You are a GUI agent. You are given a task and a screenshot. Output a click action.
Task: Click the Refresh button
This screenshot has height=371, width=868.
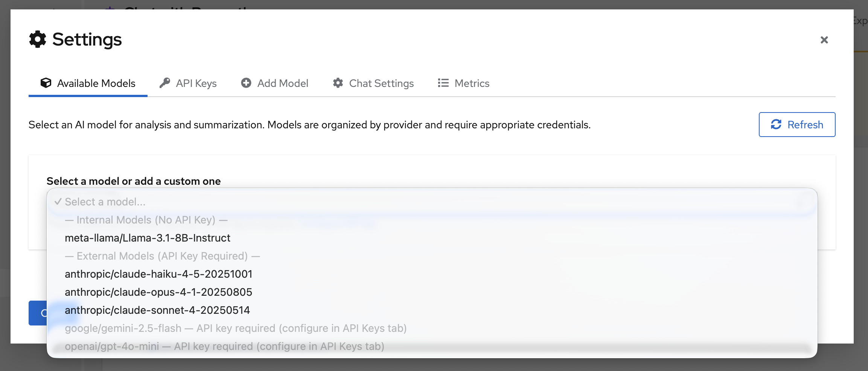coord(797,125)
